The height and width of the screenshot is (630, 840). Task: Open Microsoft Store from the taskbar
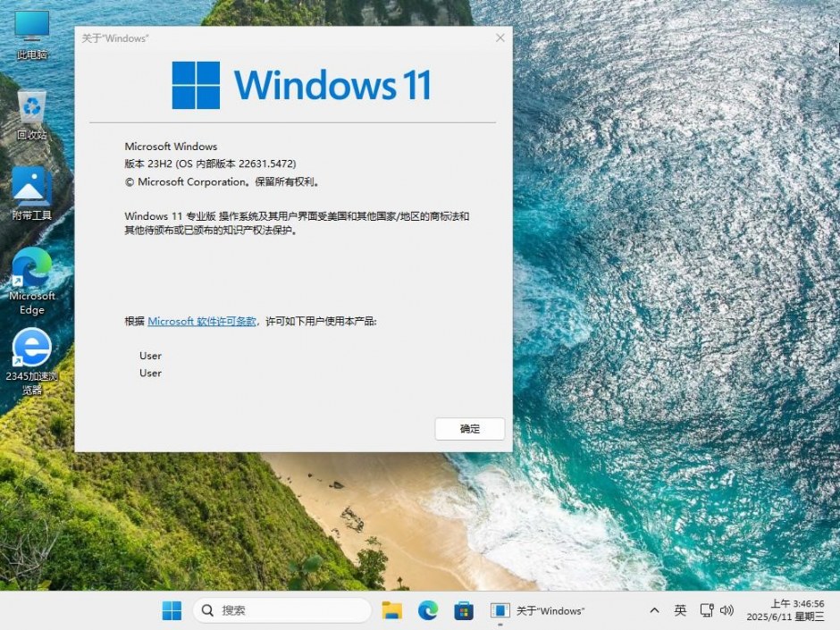[x=464, y=610]
